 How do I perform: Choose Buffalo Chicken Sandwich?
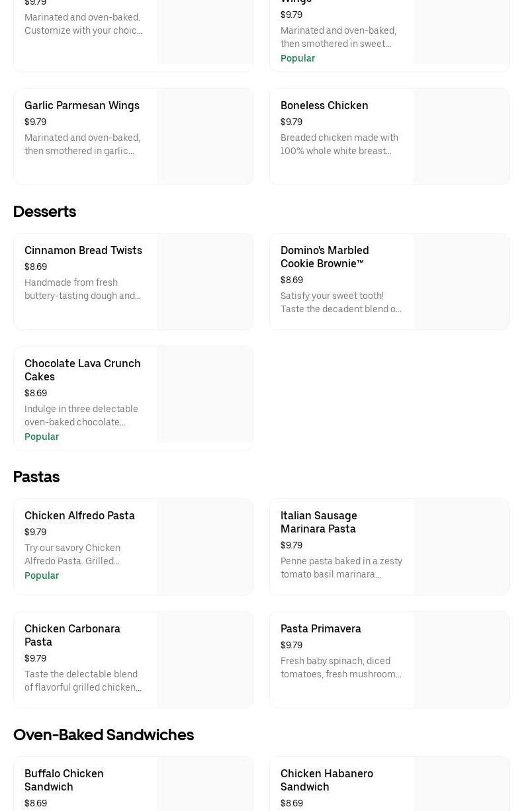pos(133,784)
